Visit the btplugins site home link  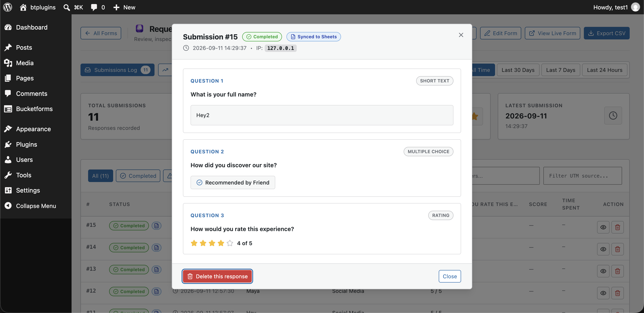[x=38, y=7]
